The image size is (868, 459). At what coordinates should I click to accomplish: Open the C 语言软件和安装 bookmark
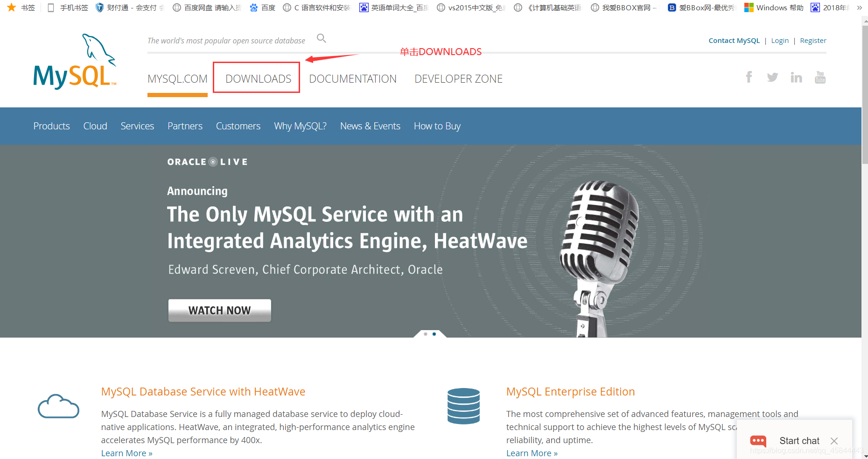coord(317,7)
